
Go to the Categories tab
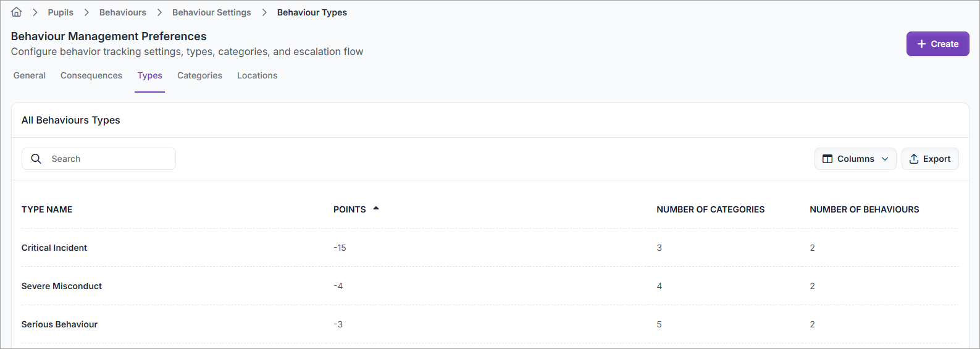click(199, 75)
